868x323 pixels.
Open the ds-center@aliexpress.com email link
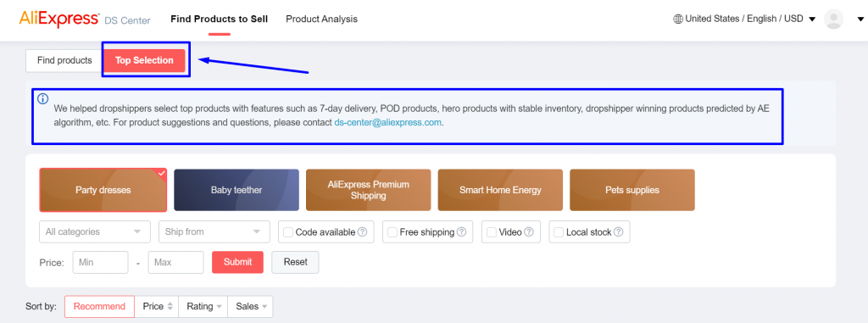point(387,122)
